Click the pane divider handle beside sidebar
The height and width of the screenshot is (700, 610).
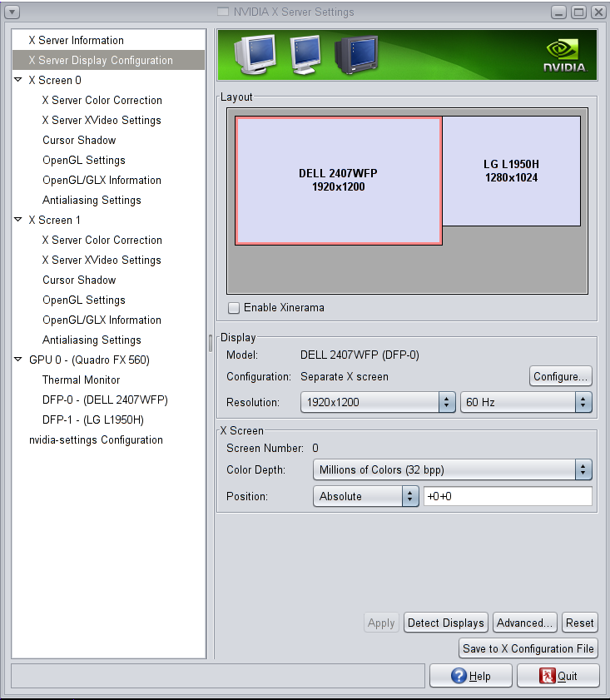pyautogui.click(x=211, y=343)
